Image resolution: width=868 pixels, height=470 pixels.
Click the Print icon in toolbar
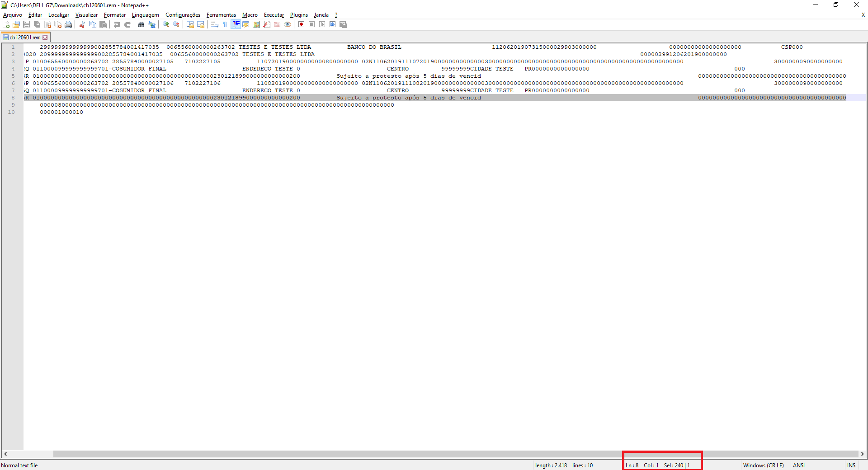point(68,24)
